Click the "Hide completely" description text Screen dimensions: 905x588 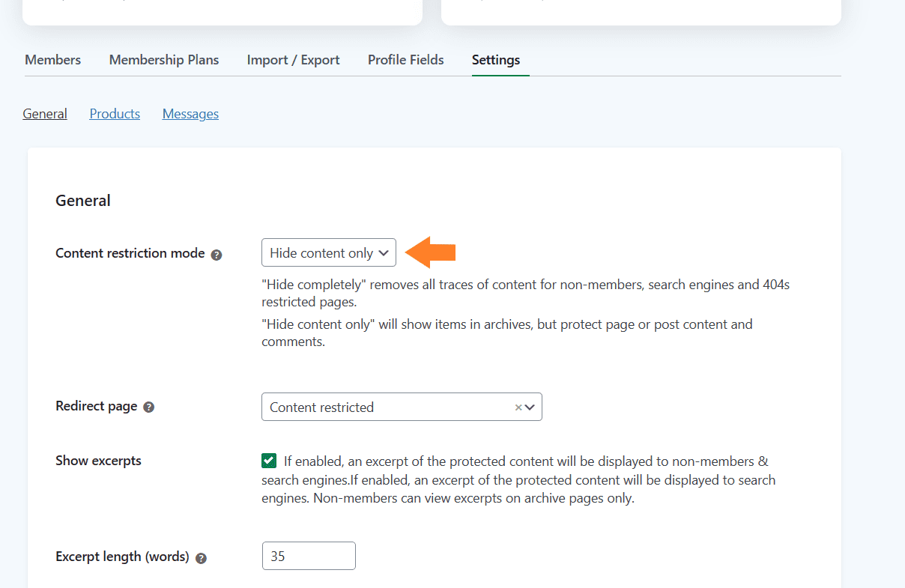pyautogui.click(x=525, y=294)
